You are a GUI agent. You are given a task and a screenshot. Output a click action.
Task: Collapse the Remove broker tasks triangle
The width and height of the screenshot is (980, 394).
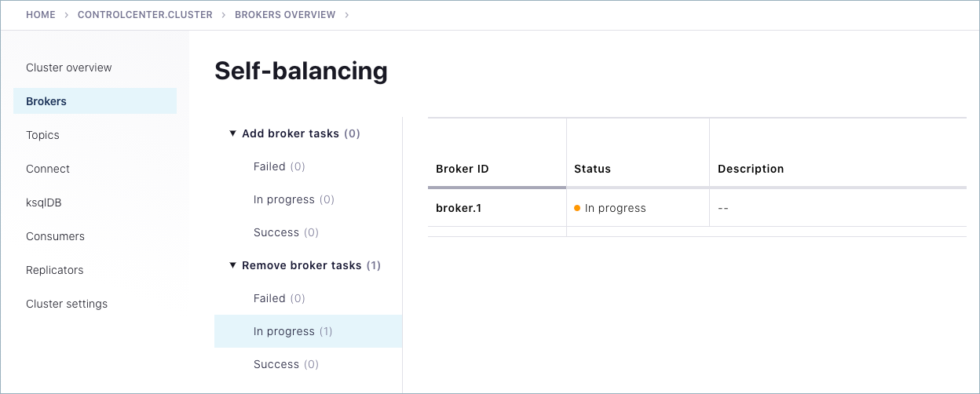point(232,265)
